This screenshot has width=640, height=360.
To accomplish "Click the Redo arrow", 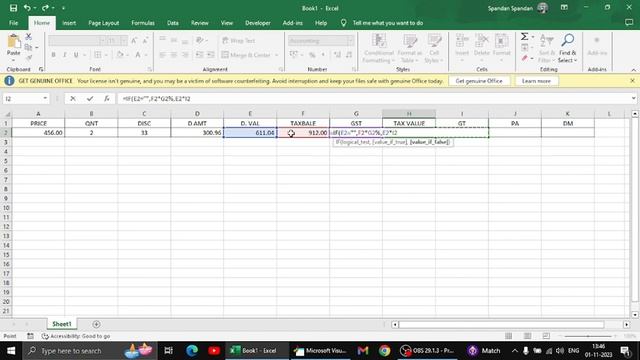I will click(x=45, y=8).
